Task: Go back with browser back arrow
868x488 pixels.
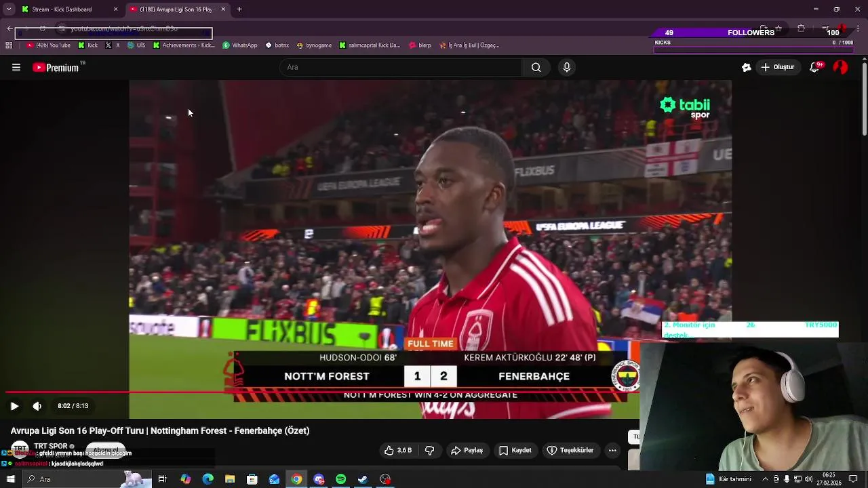Action: tap(9, 29)
